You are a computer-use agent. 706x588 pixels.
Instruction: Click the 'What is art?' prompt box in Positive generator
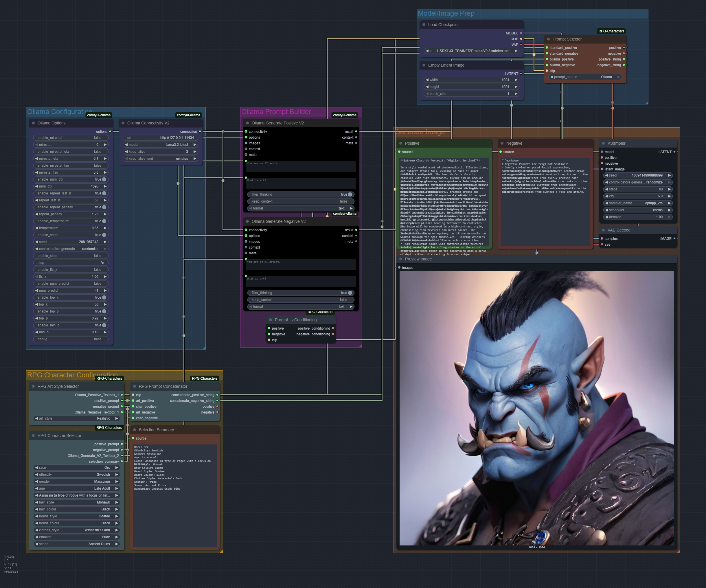(x=301, y=183)
